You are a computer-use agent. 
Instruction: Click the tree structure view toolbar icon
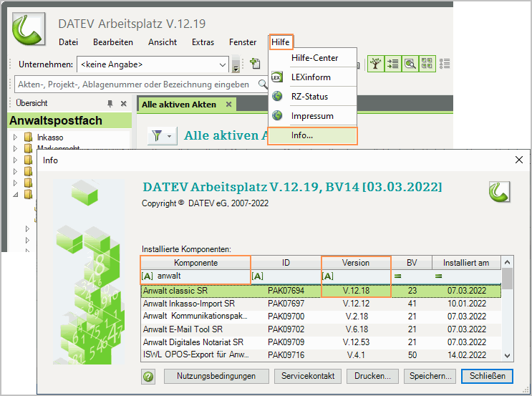(376, 64)
